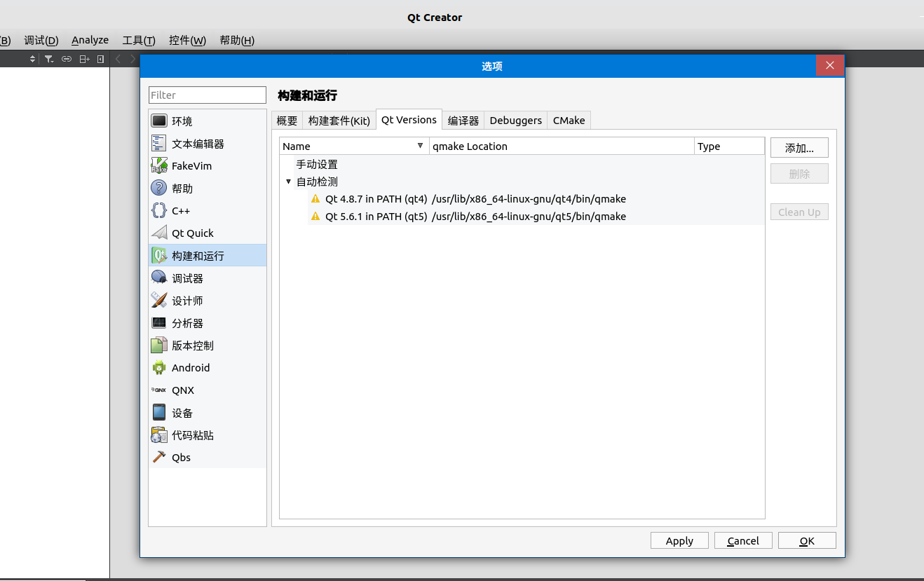Click the Clean Up button
The width and height of the screenshot is (924, 581).
point(799,212)
